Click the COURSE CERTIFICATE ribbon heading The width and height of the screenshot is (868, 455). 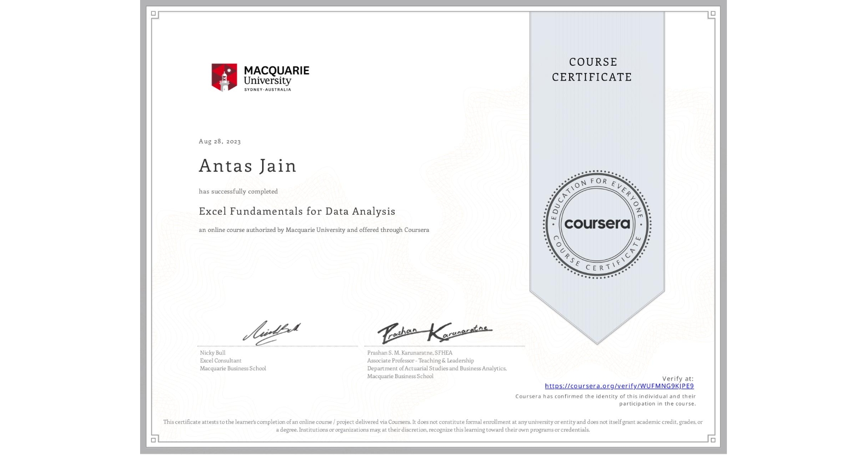[x=592, y=69]
